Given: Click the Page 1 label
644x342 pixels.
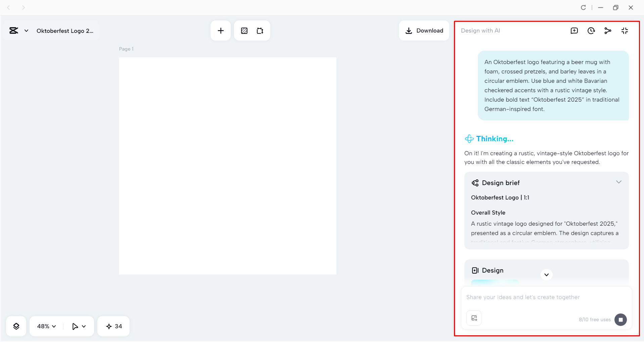Looking at the screenshot, I should (126, 49).
